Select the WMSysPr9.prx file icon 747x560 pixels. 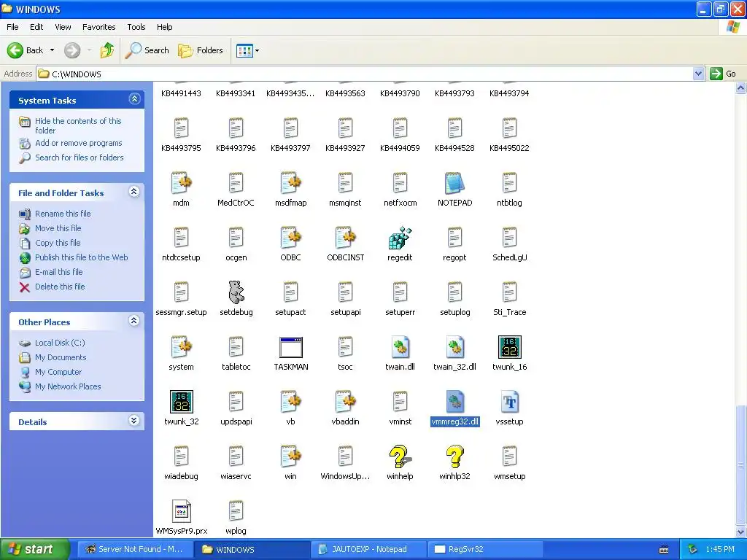click(181, 511)
